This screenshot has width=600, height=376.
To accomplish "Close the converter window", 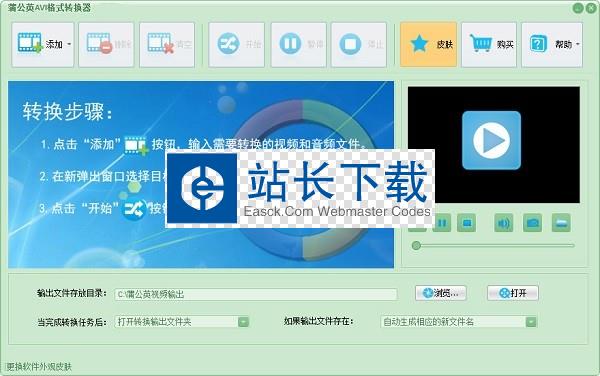I will tap(591, 8).
